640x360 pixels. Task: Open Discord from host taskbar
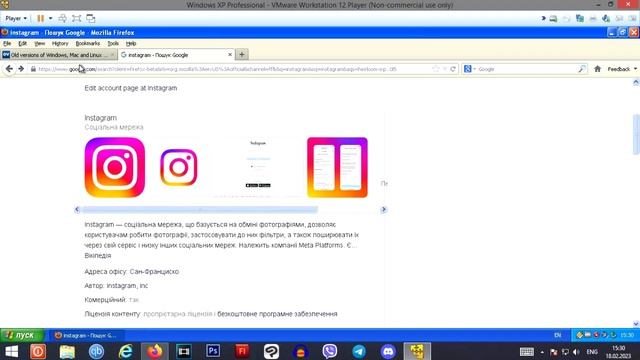click(x=388, y=351)
